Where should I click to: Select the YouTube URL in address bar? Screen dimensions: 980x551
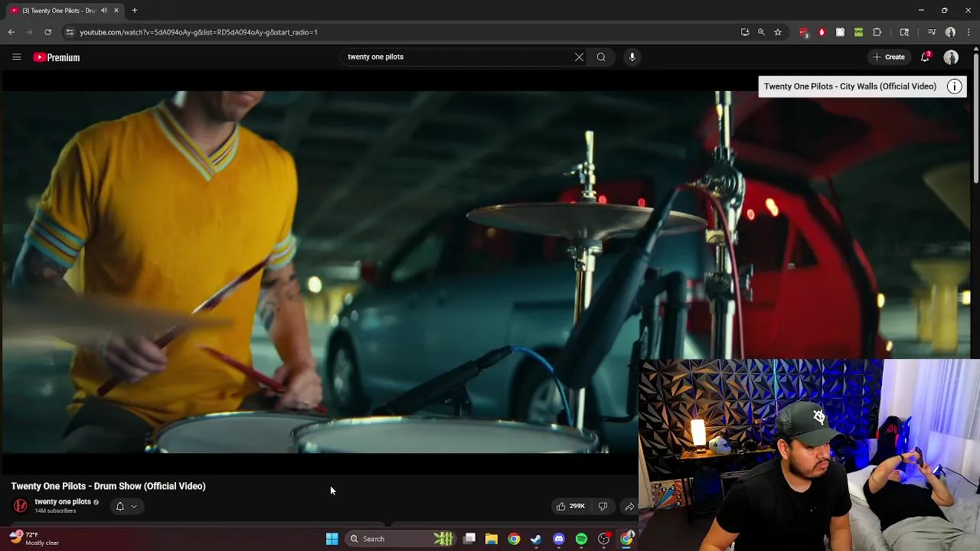[198, 32]
